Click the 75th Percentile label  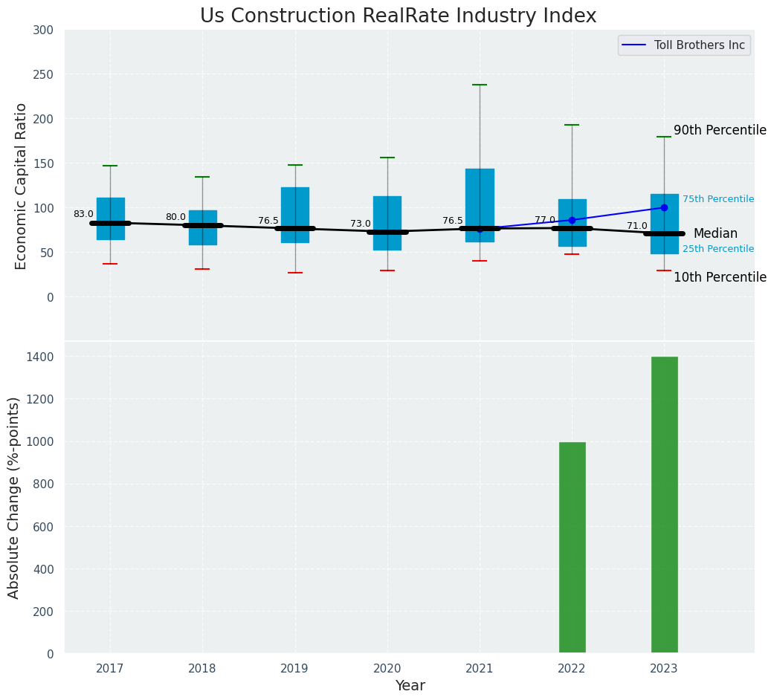point(717,199)
